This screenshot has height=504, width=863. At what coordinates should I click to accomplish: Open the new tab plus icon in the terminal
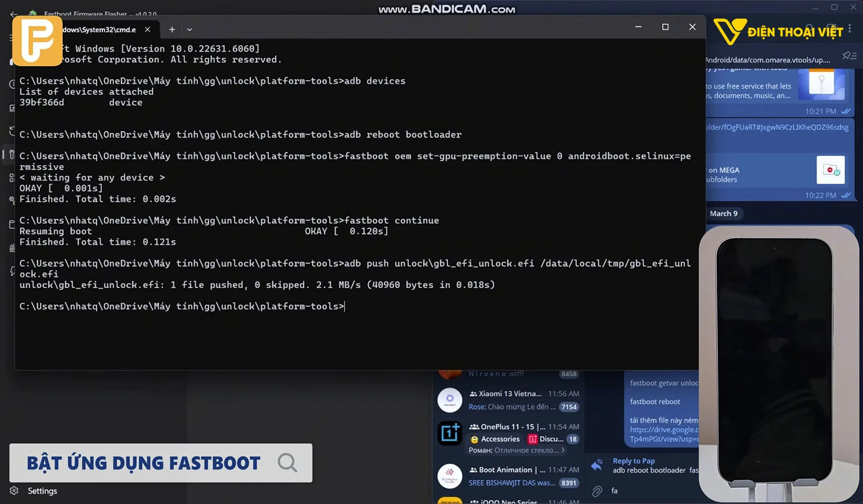(171, 29)
